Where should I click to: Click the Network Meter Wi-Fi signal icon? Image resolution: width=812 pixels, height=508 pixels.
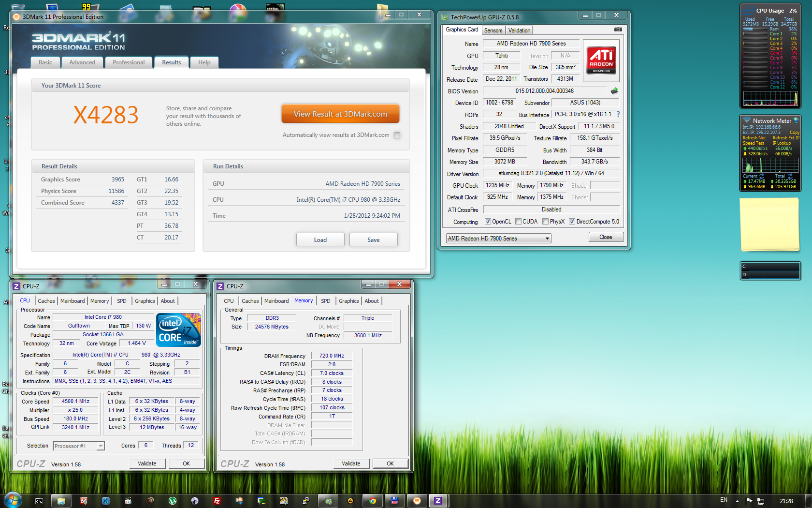tap(747, 120)
